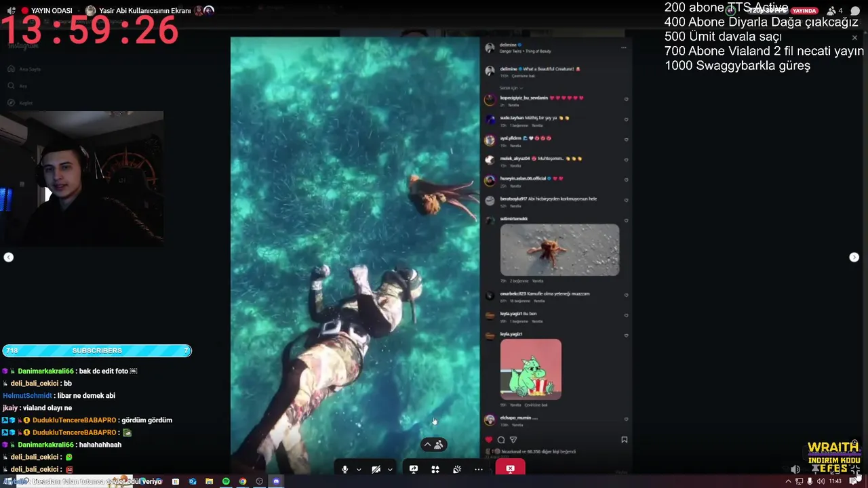Click the diver octopus video
This screenshot has height=488, width=868.
[x=355, y=256]
